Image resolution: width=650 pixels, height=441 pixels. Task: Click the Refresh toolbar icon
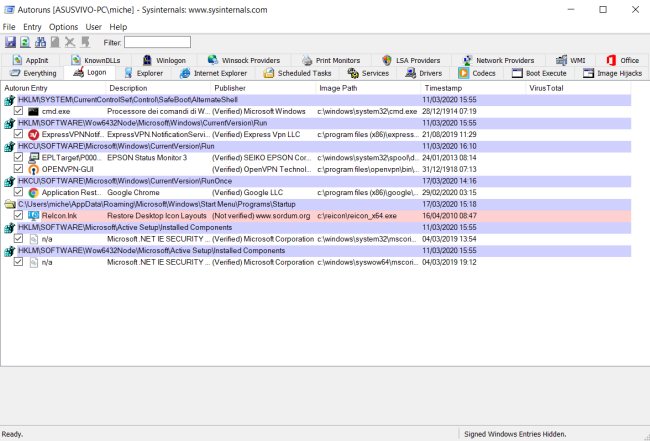click(x=25, y=42)
